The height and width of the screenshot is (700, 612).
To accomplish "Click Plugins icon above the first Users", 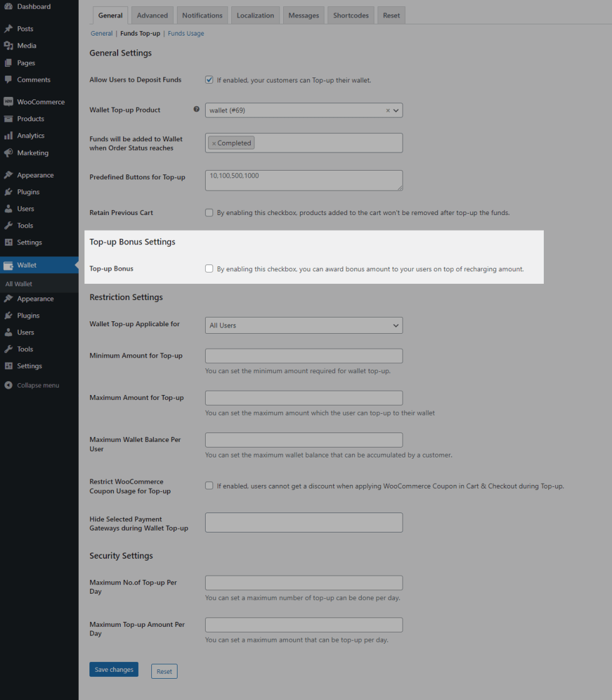I will click(9, 192).
